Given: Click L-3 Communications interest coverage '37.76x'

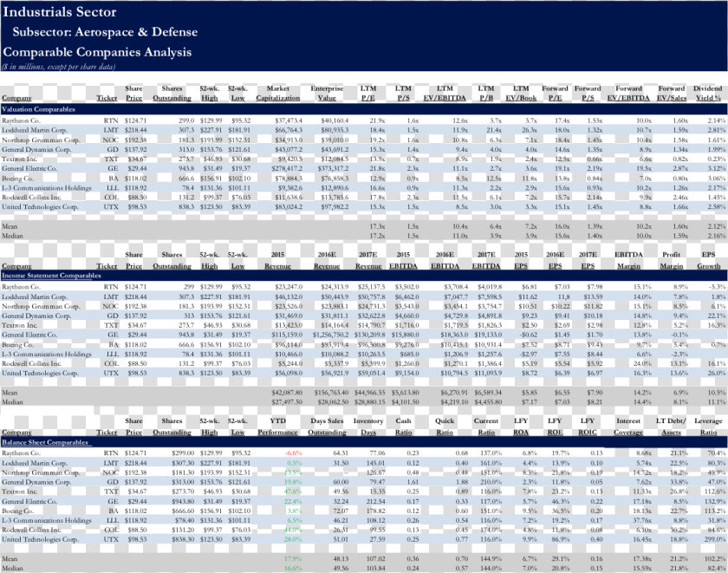Looking at the screenshot, I should pyautogui.click(x=642, y=520).
